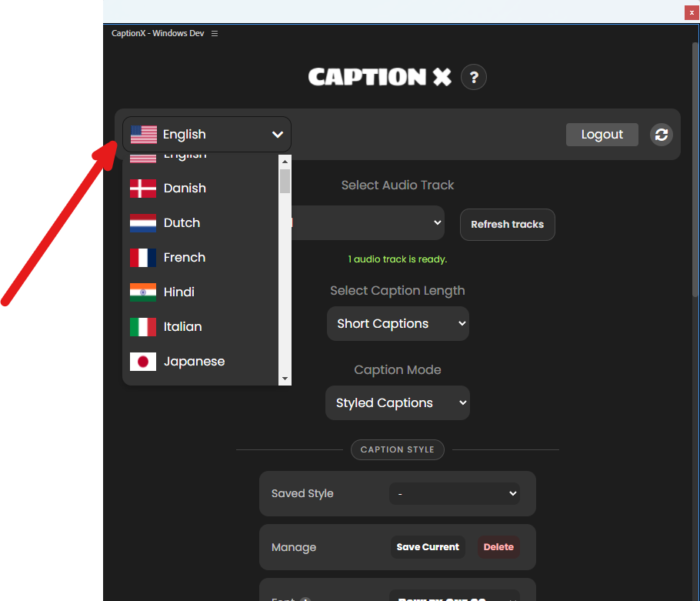This screenshot has height=601, width=700.
Task: Click the CAPTION STYLE section label
Action: click(x=397, y=449)
